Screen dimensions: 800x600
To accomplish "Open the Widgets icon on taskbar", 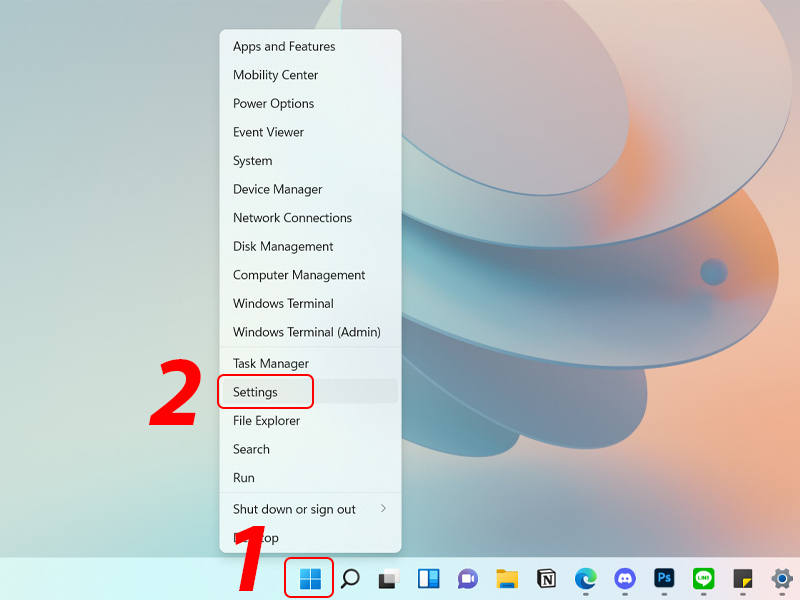I will (x=429, y=579).
